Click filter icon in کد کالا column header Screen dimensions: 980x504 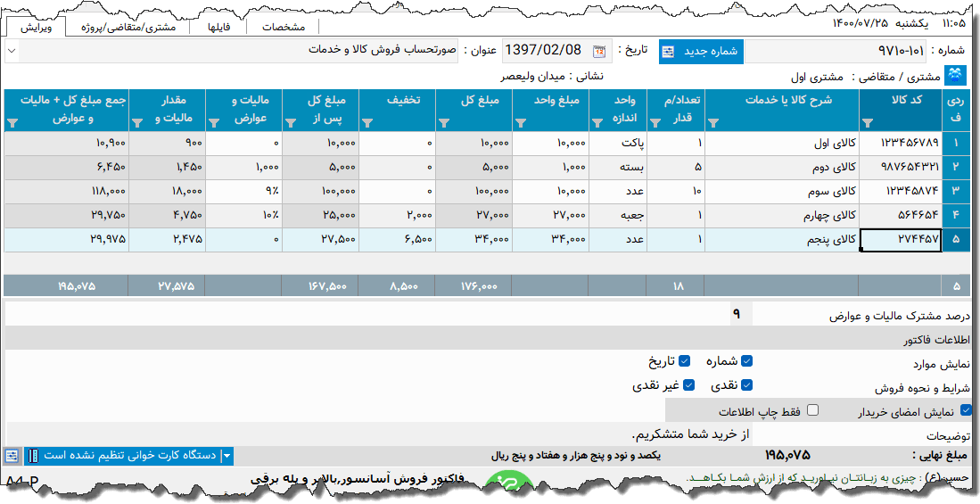[869, 122]
